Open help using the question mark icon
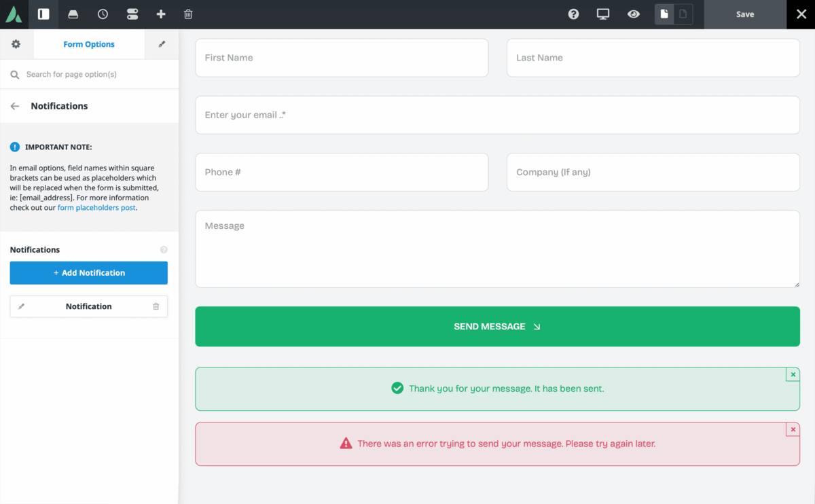 (573, 14)
